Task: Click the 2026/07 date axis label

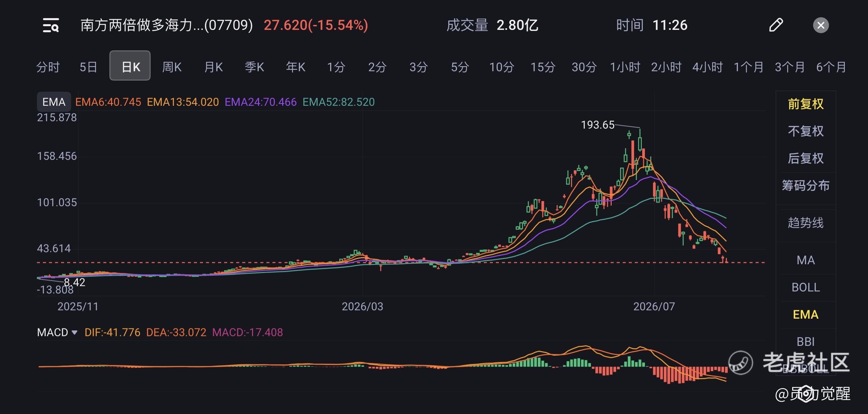Action: point(654,307)
